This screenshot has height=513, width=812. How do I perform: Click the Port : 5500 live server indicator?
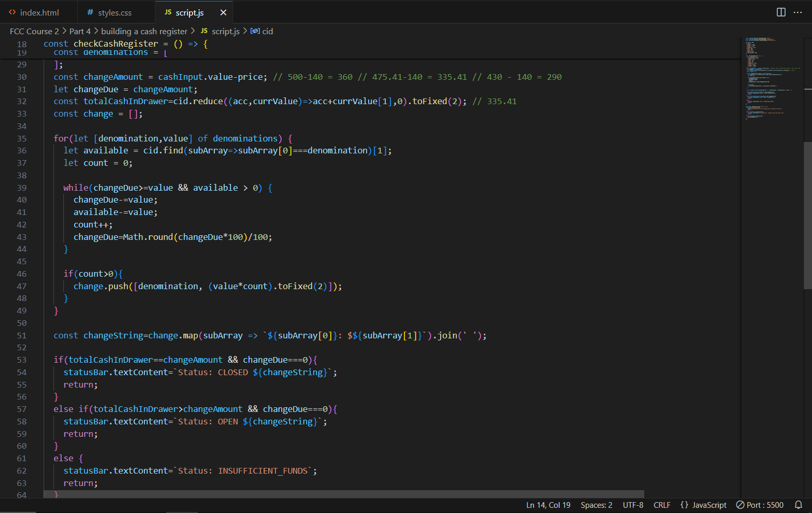click(760, 505)
